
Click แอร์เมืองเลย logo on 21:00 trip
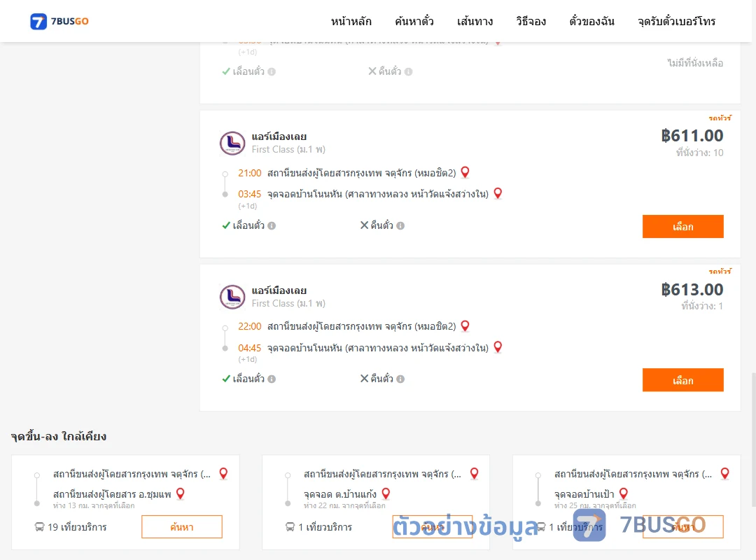232,143
